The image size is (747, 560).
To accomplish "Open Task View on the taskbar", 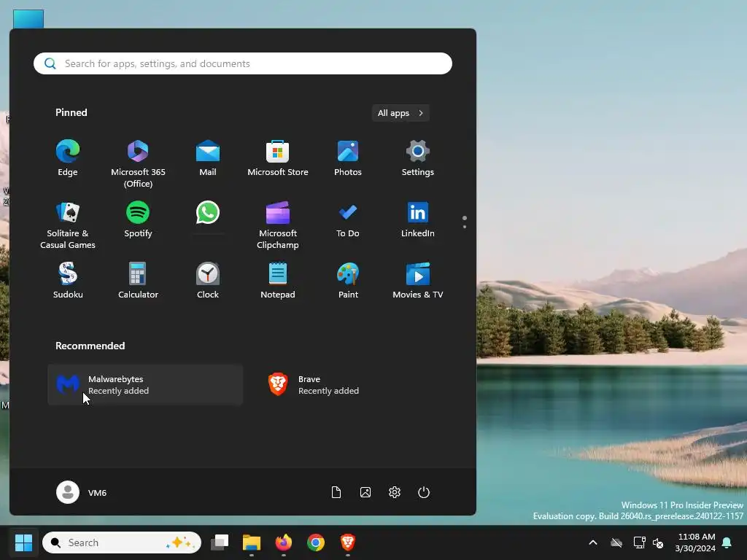I will point(220,542).
